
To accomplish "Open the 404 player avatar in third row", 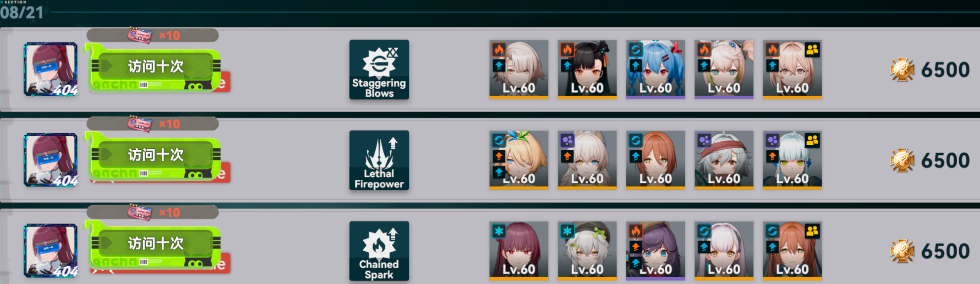I will click(51, 251).
